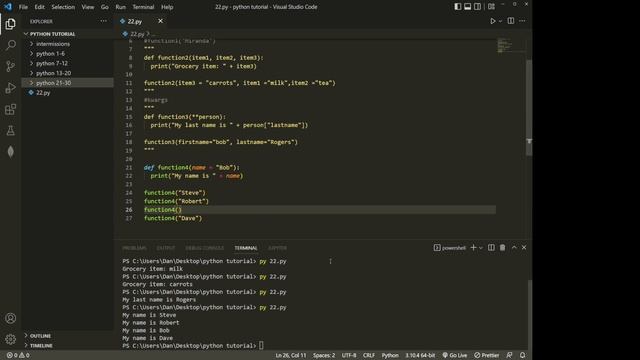640x360 pixels.
Task: Switch to the PROBLEMS panel tab
Action: [x=134, y=248]
